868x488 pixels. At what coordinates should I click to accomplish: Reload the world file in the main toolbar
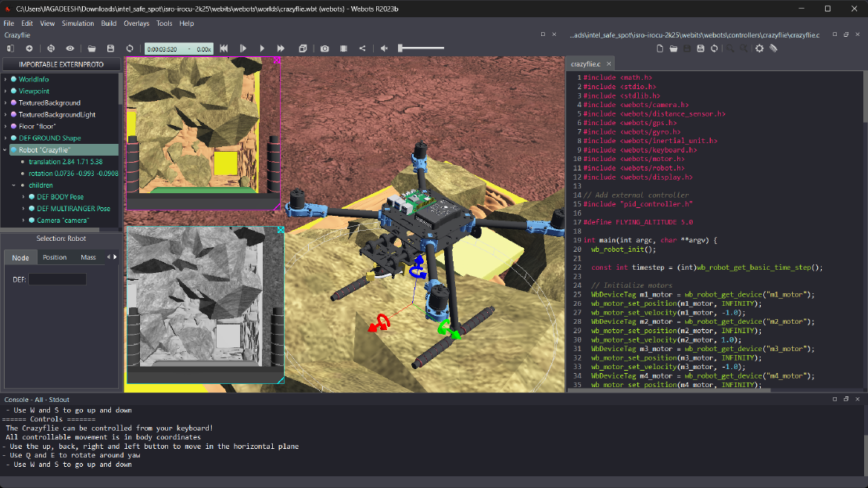(x=129, y=48)
